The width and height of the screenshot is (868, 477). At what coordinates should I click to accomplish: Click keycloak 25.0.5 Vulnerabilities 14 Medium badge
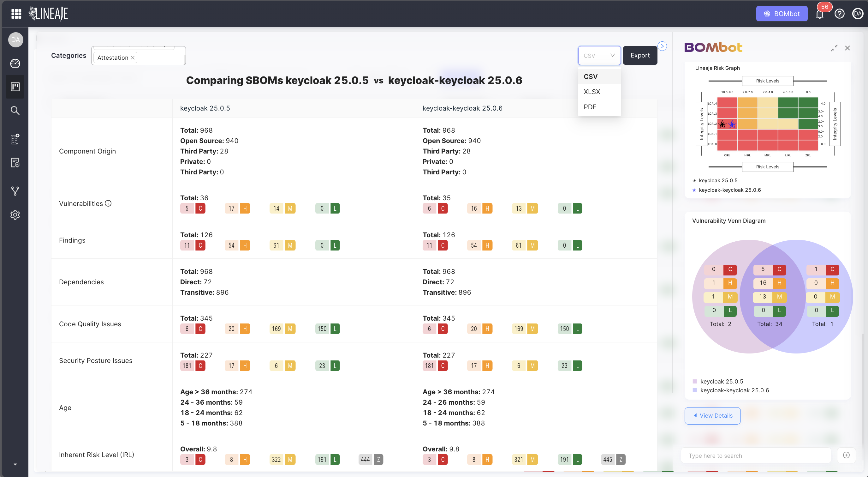282,208
